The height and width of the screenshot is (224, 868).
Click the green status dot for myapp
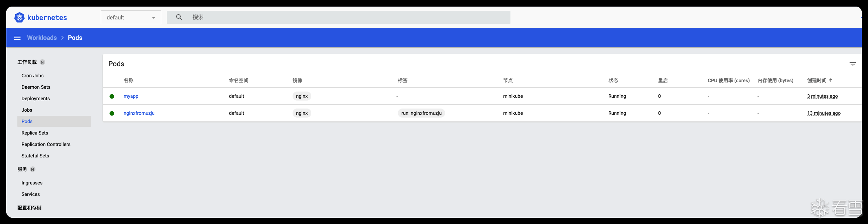[x=112, y=96]
